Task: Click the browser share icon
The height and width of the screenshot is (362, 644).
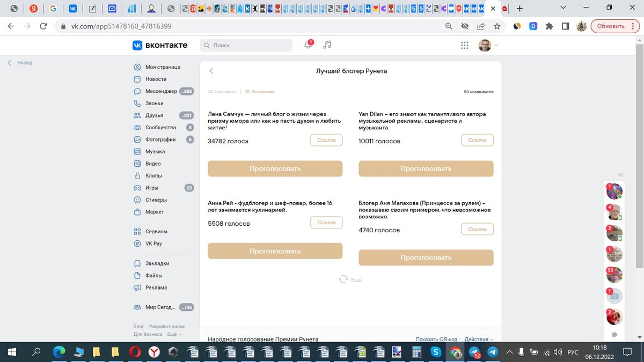Action: point(481,26)
